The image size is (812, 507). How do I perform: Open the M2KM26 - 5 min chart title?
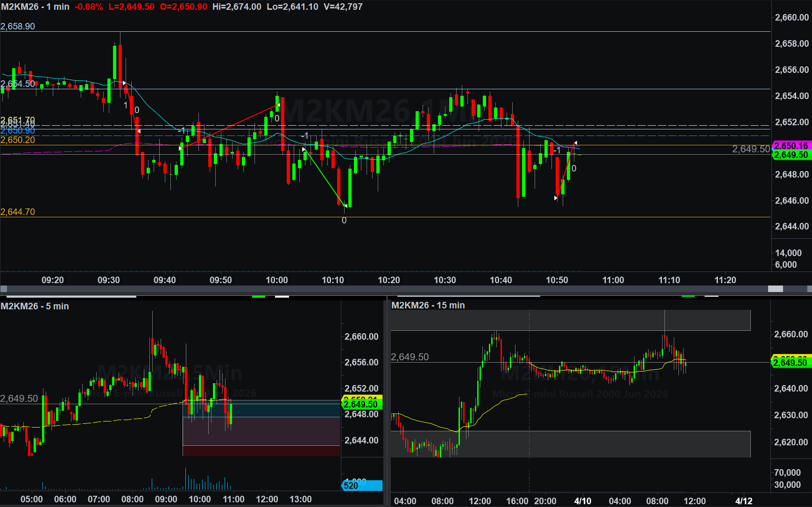click(x=35, y=307)
